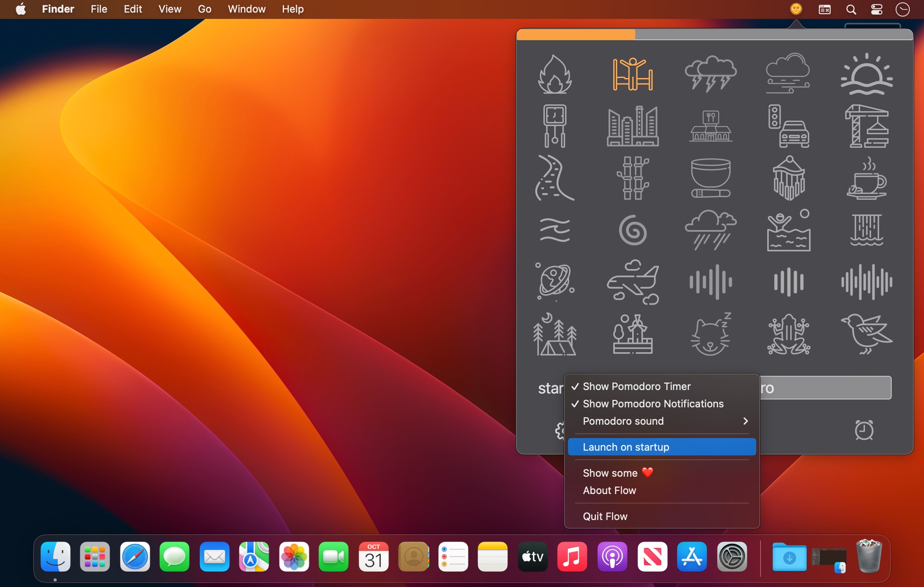Select About Flow menu entry
This screenshot has height=587, width=924.
[609, 490]
